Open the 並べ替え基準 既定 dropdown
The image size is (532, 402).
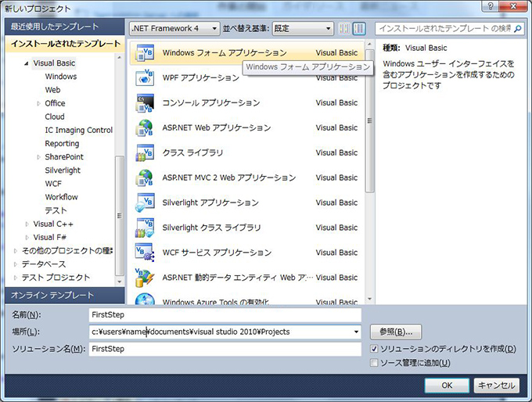[x=303, y=28]
